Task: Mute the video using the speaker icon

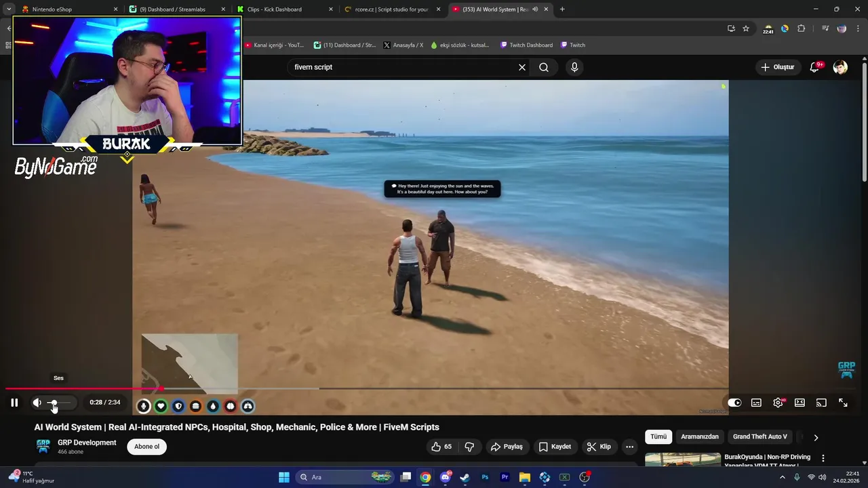Action: (x=37, y=403)
